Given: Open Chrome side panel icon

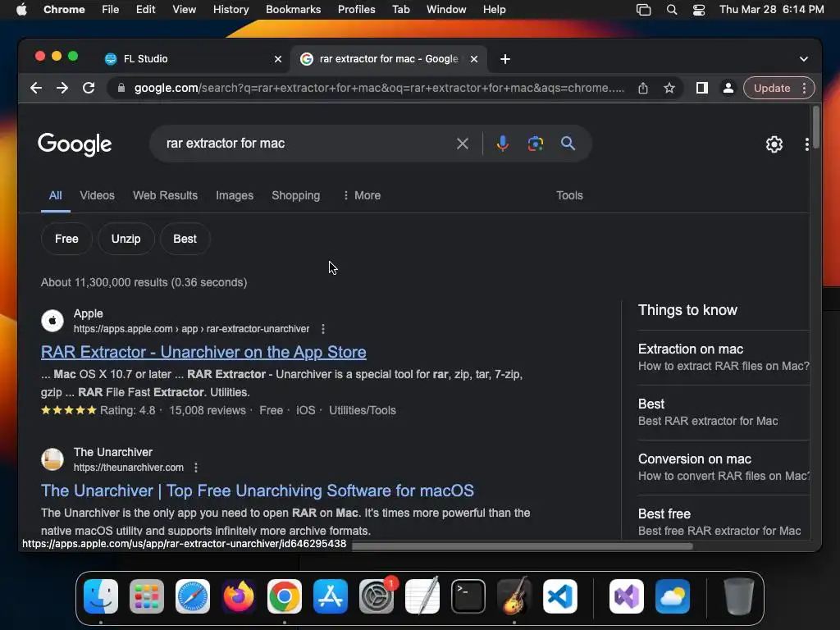Looking at the screenshot, I should coord(702,88).
